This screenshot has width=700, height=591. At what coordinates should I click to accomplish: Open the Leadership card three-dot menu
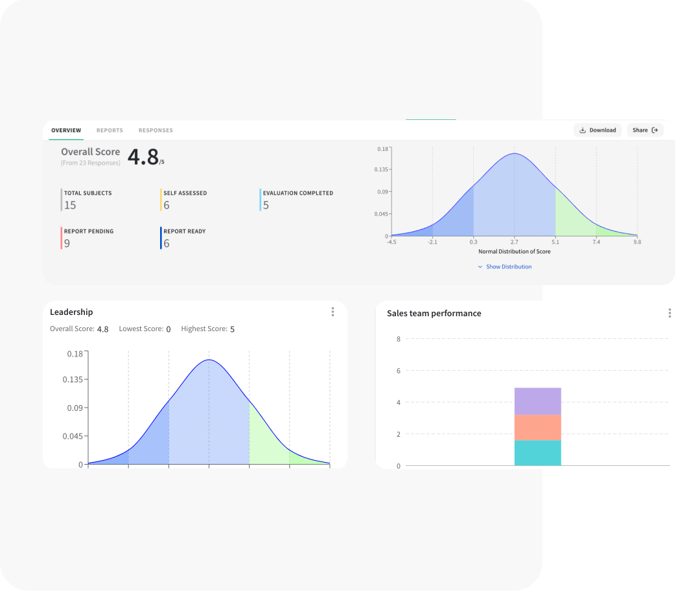[332, 312]
